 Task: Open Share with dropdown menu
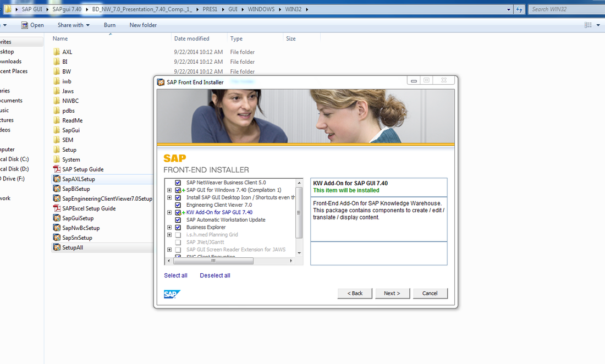pyautogui.click(x=74, y=25)
